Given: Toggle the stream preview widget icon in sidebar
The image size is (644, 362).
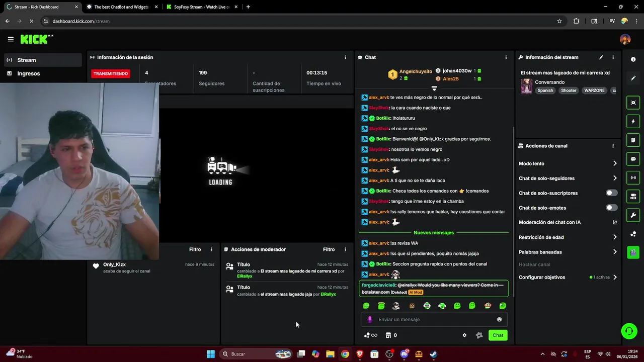Looking at the screenshot, I should pyautogui.click(x=633, y=103).
